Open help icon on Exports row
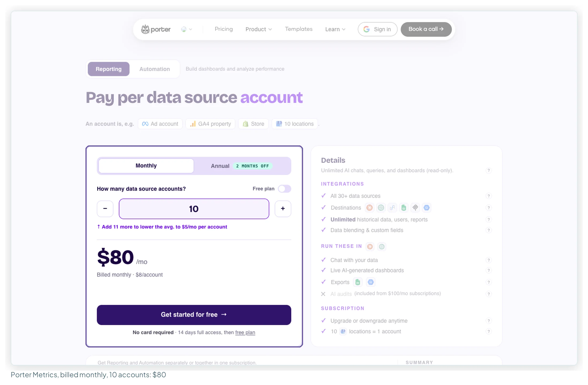Screen dimensions: 588x385 pyautogui.click(x=489, y=282)
